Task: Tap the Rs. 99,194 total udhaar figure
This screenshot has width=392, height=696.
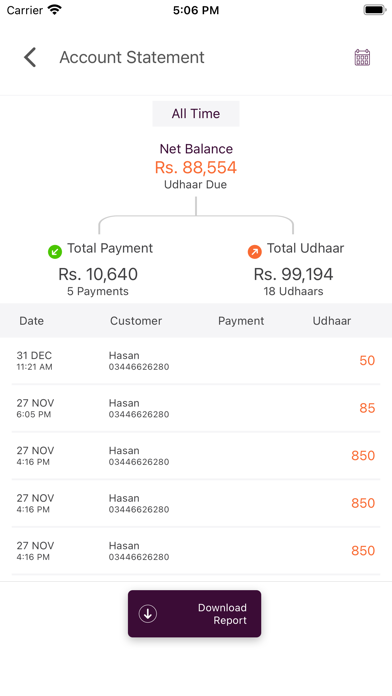Action: [x=293, y=274]
